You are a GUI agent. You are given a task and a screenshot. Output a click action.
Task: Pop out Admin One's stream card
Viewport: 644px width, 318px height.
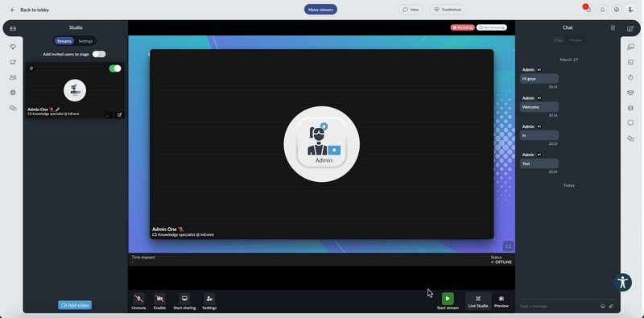[119, 115]
